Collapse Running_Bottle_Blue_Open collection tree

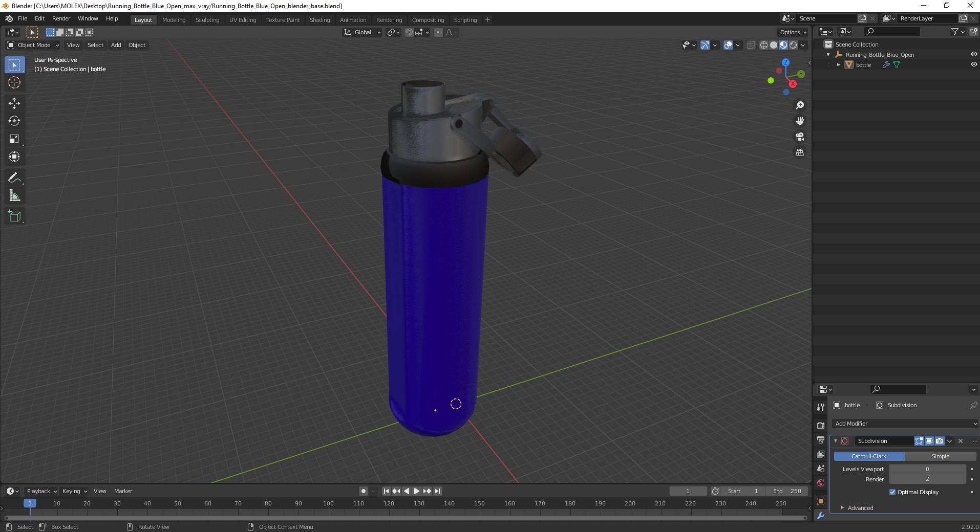(828, 55)
